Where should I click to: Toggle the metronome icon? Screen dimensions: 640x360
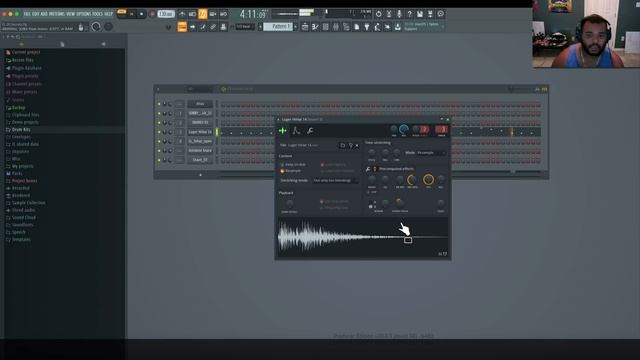tap(182, 14)
